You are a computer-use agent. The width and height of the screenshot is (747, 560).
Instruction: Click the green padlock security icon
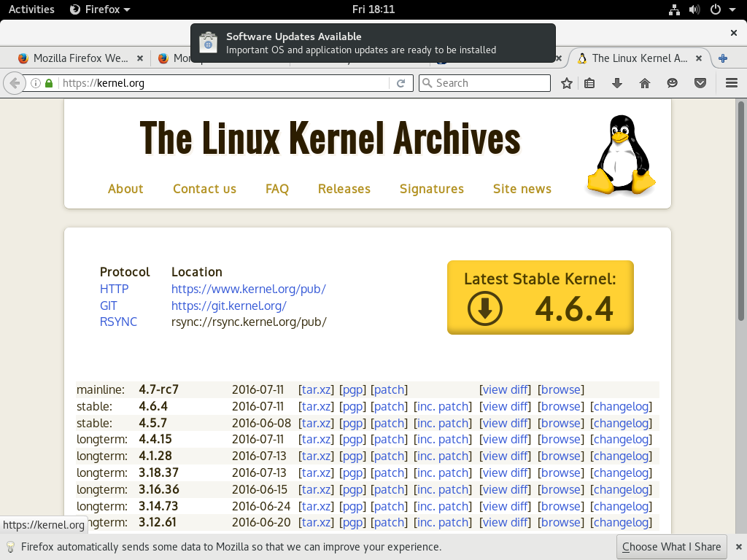click(49, 83)
